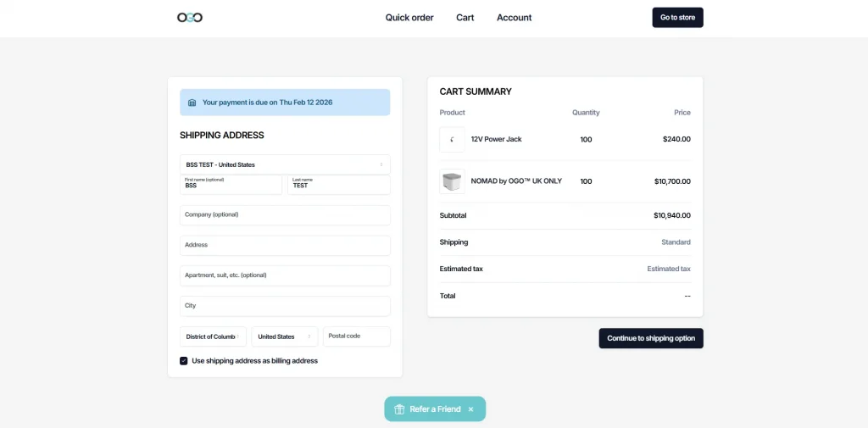Open the Account menu item
This screenshot has height=428, width=868.
(514, 18)
